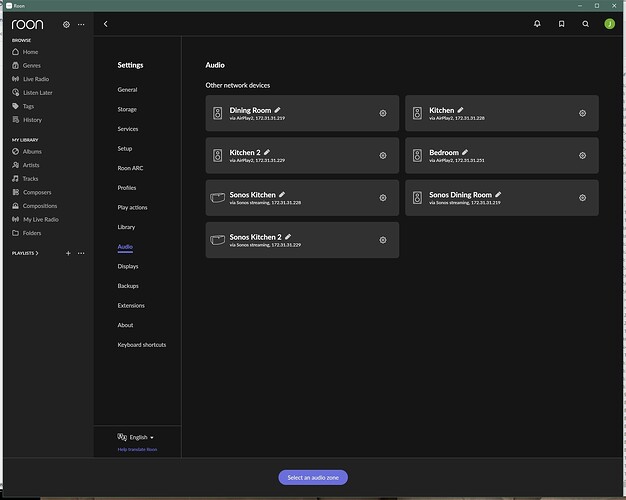Open settings gear for Sonos Dining Room

[582, 198]
